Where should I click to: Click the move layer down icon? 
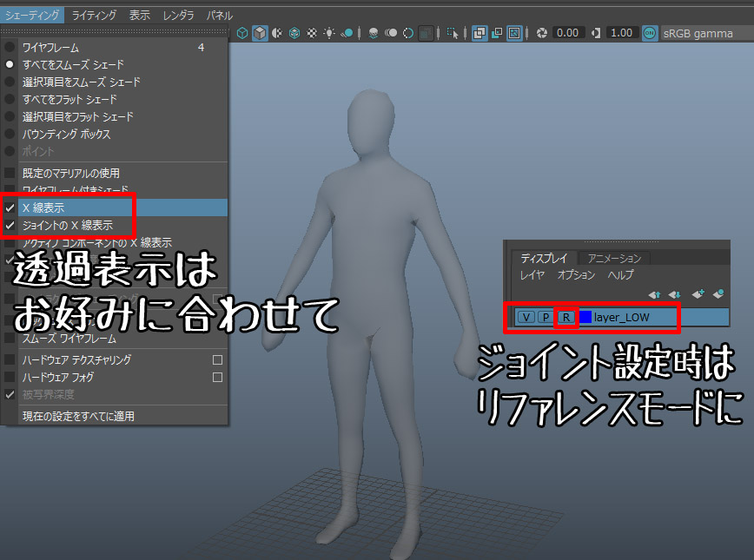tap(674, 293)
